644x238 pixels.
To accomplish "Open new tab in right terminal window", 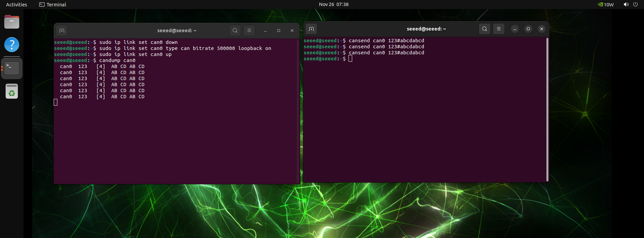I will pos(311,29).
